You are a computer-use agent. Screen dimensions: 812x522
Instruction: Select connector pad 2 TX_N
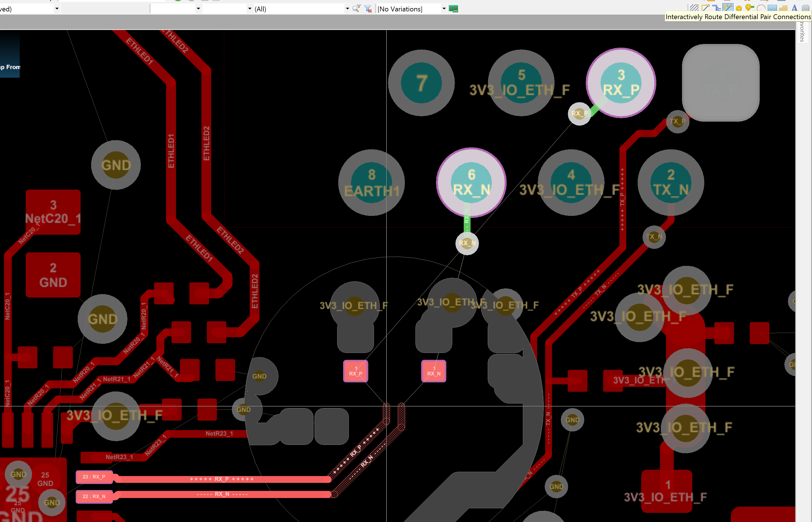pos(671,183)
